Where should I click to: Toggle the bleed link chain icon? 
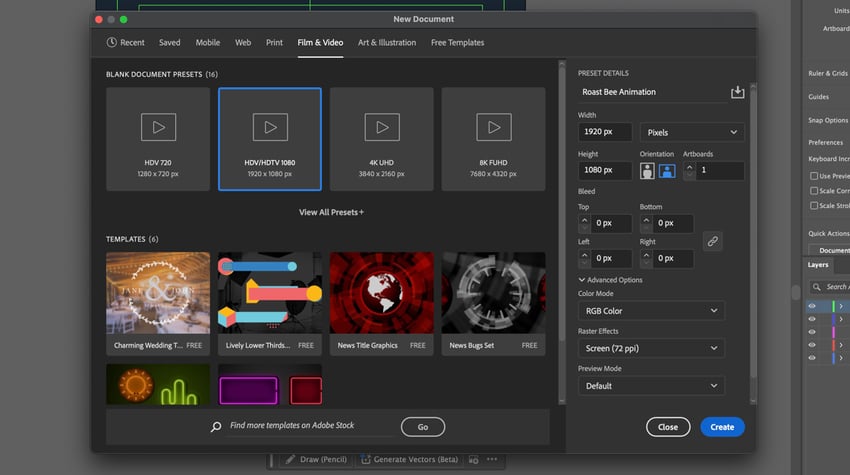click(712, 241)
